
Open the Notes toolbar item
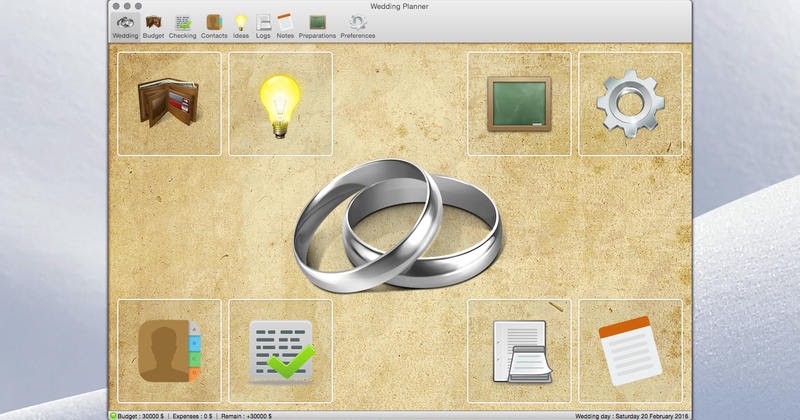point(285,27)
